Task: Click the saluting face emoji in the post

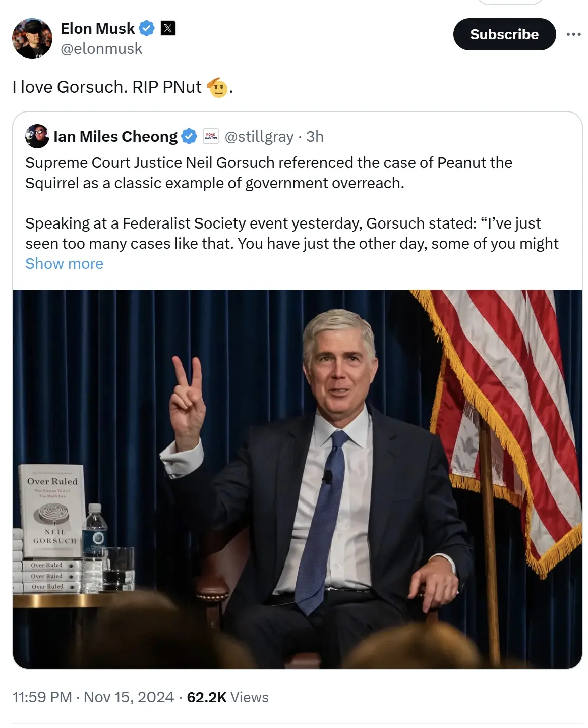Action: (x=217, y=88)
